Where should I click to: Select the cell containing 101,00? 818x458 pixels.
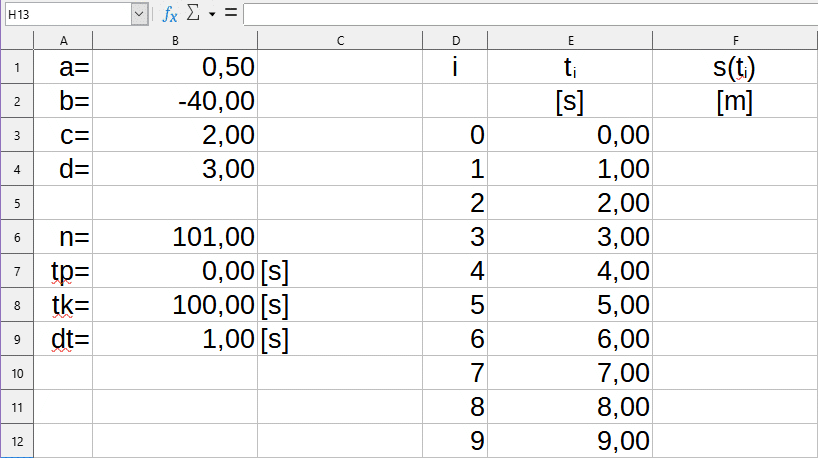[175, 238]
